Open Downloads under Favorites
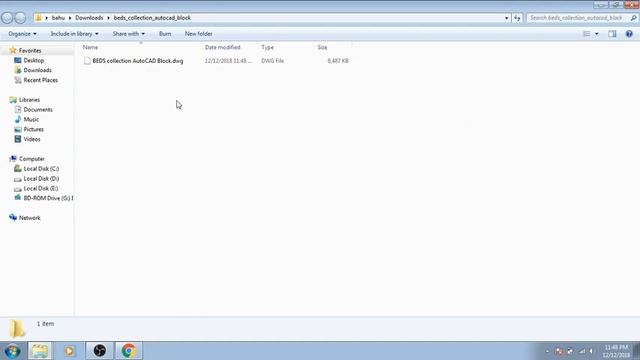This screenshot has width=640, height=360. [38, 70]
